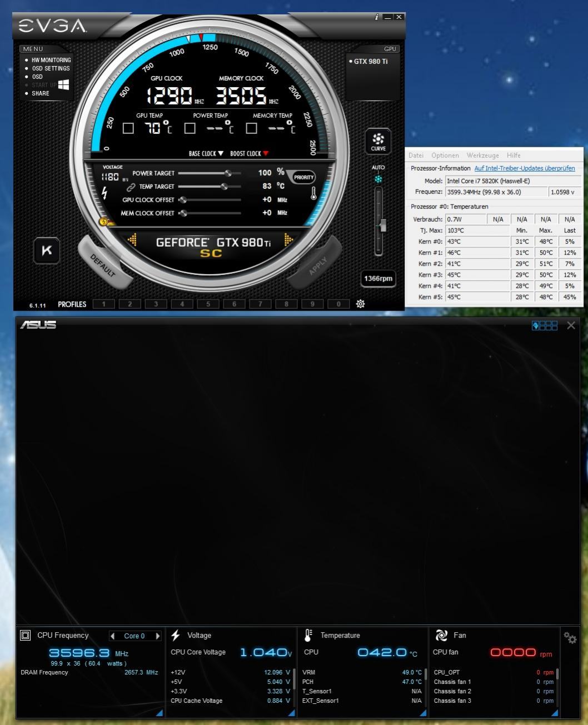Select the previous core arrow
The height and width of the screenshot is (725, 588).
tap(113, 636)
